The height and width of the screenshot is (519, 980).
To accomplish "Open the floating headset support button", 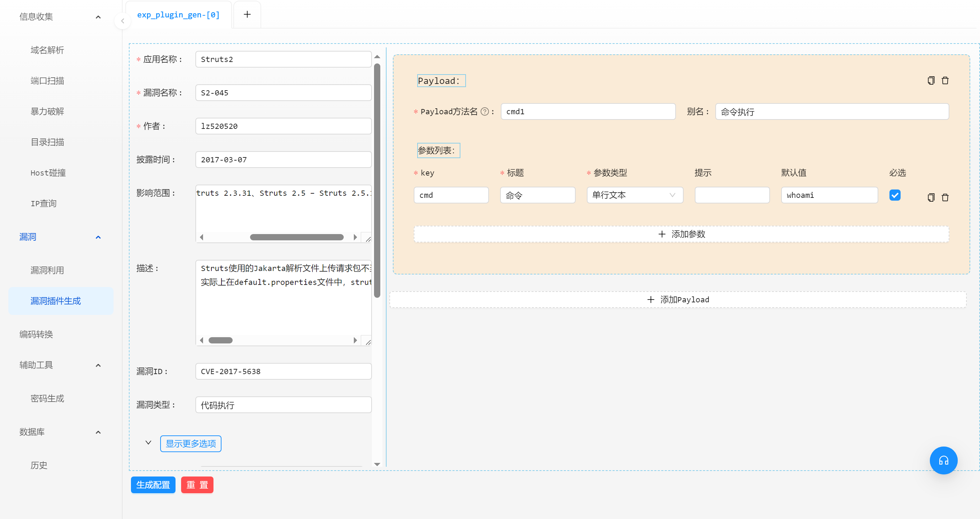I will 943,460.
